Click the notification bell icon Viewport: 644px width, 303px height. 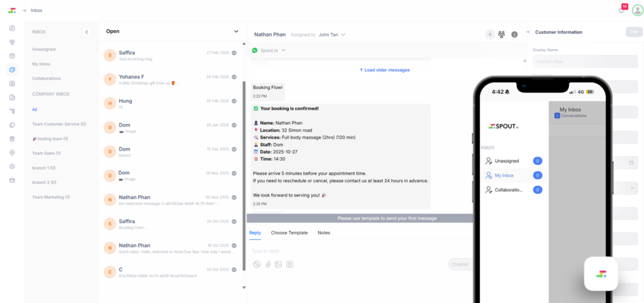(621, 11)
